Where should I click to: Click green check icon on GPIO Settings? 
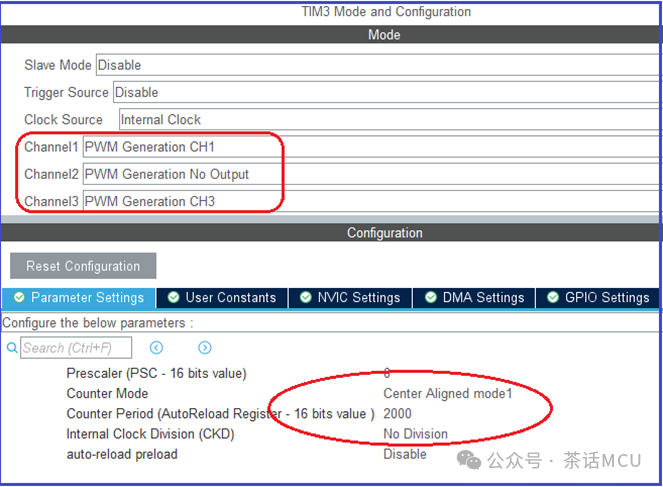553,297
